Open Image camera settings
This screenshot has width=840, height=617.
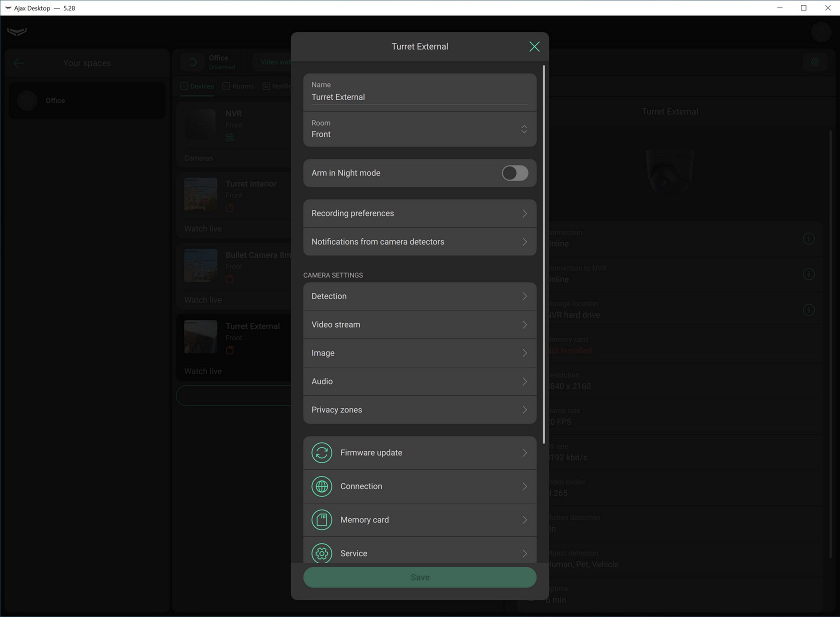tap(419, 353)
